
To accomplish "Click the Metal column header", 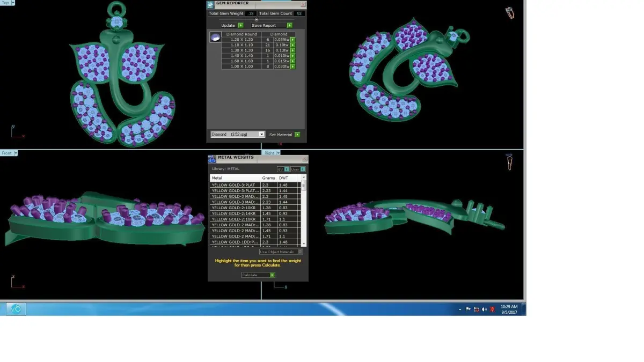I will click(x=234, y=178).
